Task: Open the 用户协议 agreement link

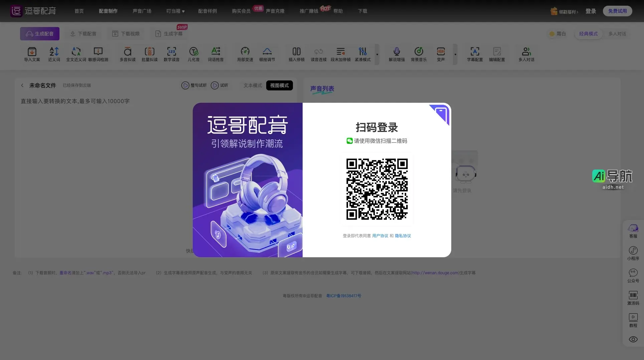Action: click(x=380, y=236)
